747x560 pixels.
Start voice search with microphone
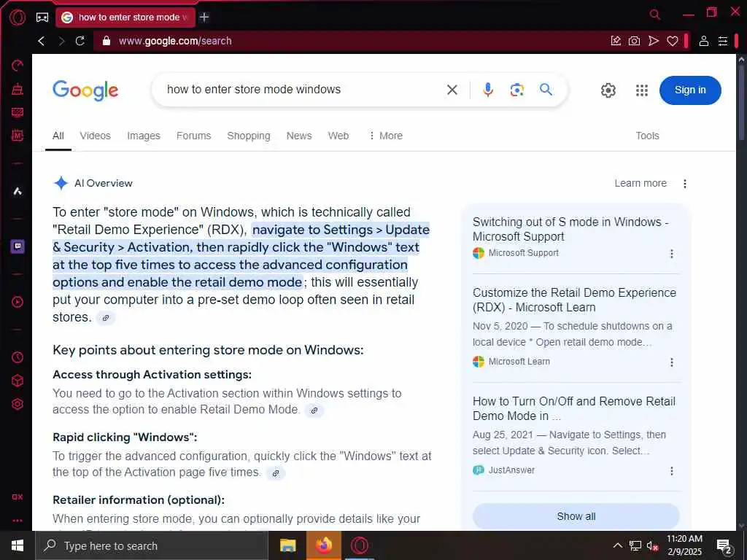(488, 90)
